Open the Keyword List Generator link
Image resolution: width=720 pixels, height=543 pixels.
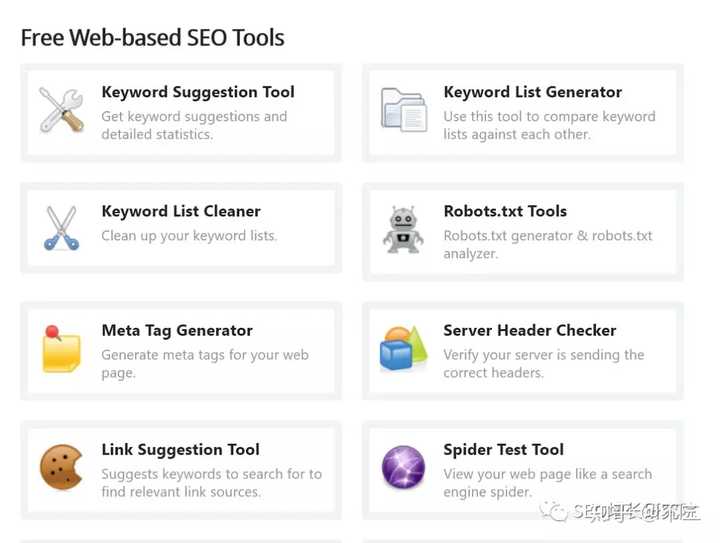tap(533, 92)
